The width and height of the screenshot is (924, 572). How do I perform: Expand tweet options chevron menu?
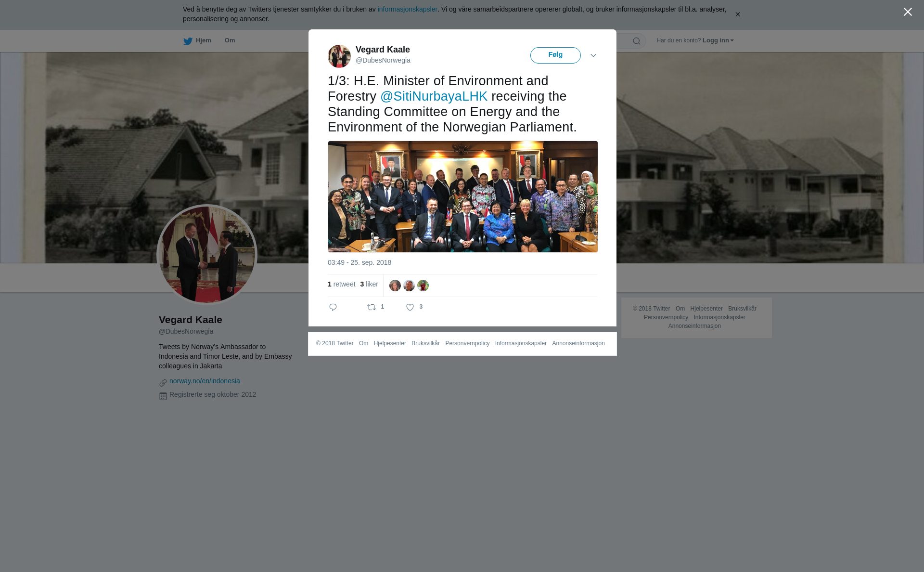point(593,55)
